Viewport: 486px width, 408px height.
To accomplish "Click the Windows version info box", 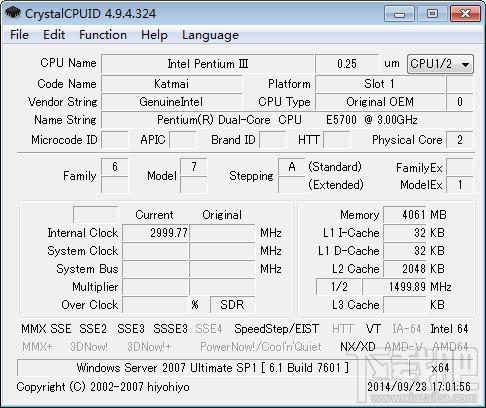I will pyautogui.click(x=213, y=368).
